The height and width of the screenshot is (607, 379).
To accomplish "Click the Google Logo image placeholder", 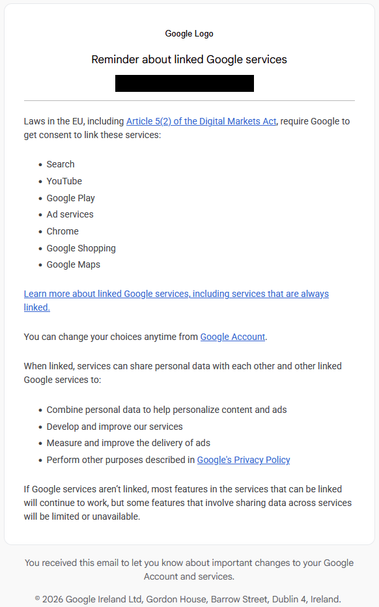I will coord(189,34).
